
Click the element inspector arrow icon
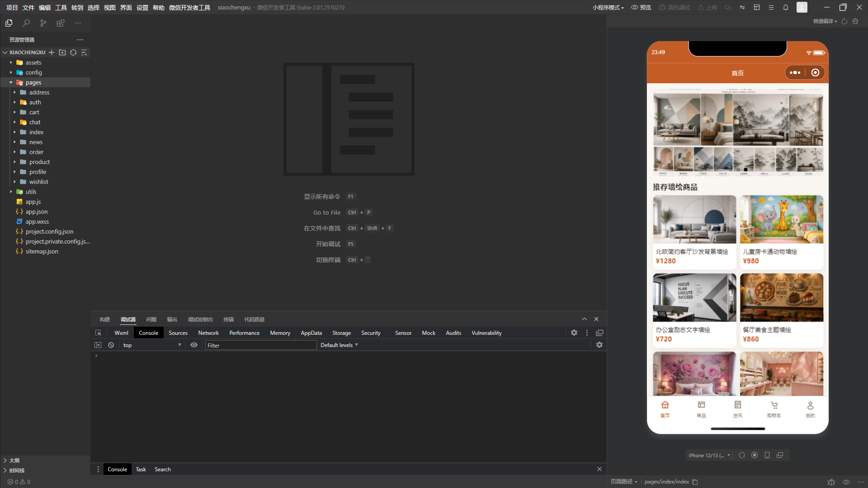tap(98, 333)
